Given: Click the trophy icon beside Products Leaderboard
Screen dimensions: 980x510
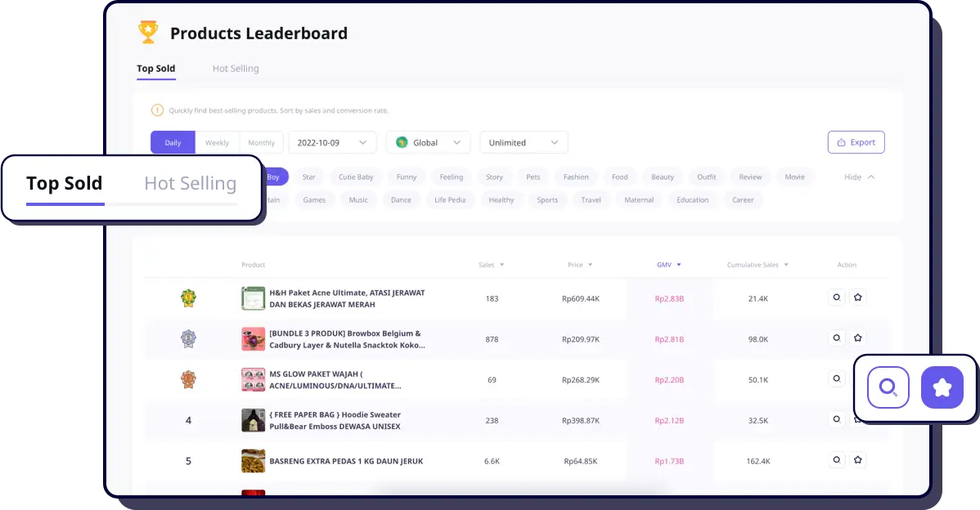Looking at the screenshot, I should tap(148, 33).
